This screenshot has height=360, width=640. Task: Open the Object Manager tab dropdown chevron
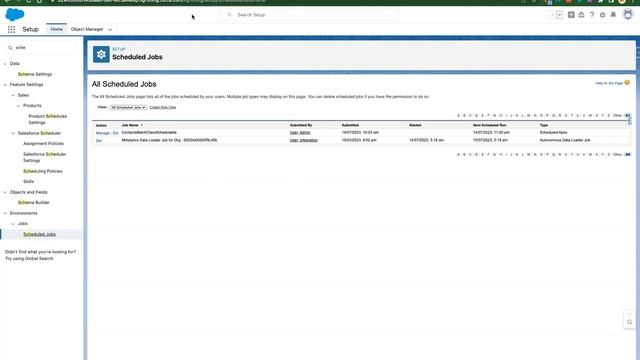coord(110,29)
